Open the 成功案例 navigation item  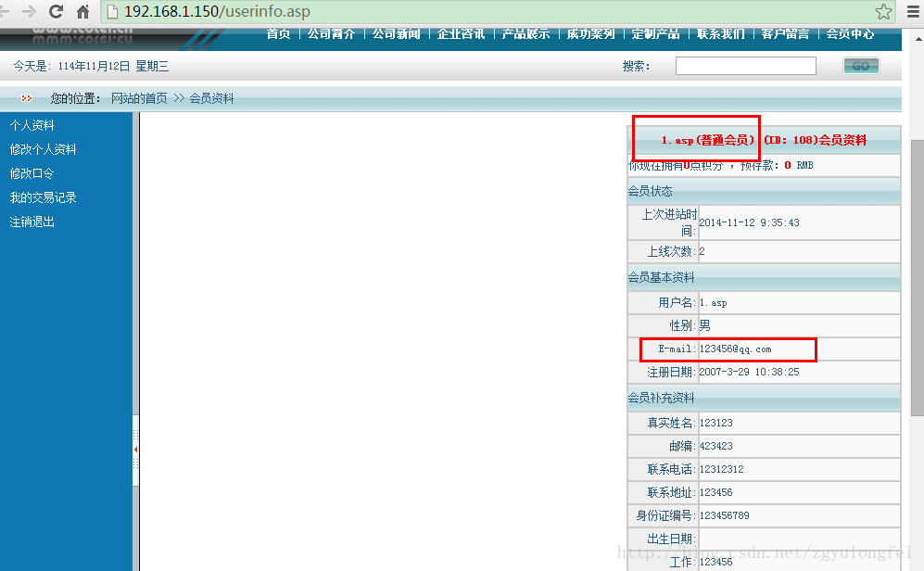590,33
